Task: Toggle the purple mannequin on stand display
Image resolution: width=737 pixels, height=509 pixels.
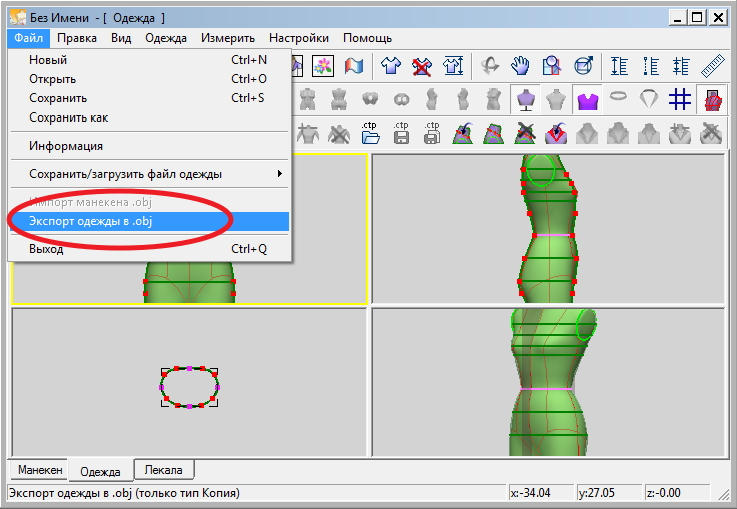Action: 525,100
